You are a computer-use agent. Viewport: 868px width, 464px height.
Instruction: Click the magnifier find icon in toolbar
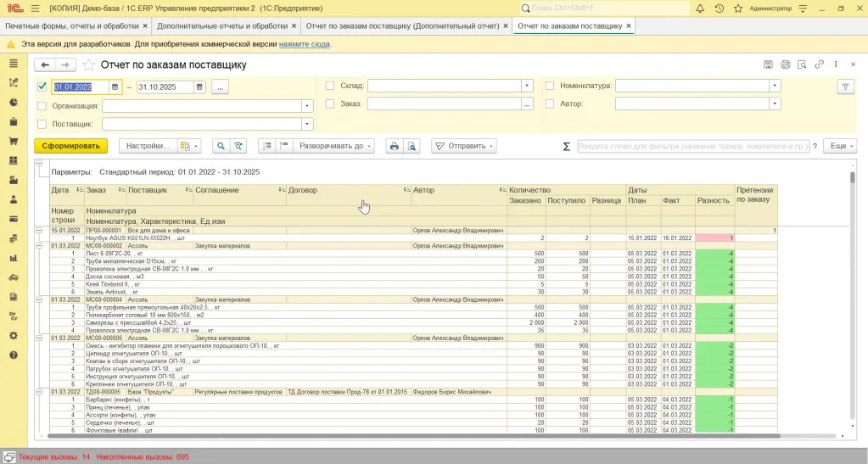pyautogui.click(x=221, y=146)
